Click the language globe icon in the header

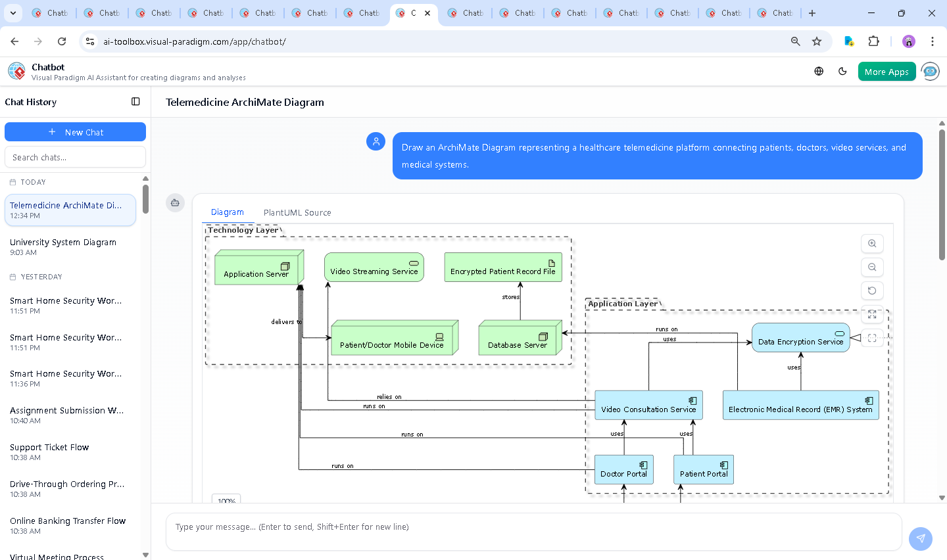(x=819, y=71)
